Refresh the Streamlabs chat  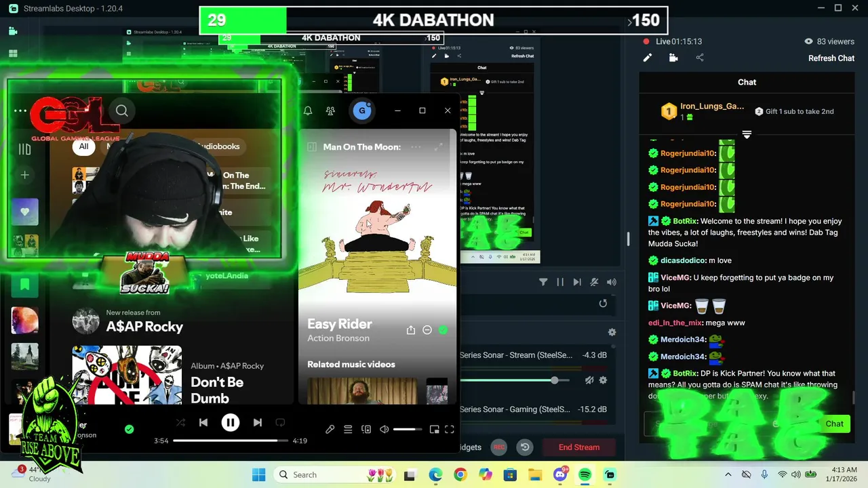coord(831,58)
